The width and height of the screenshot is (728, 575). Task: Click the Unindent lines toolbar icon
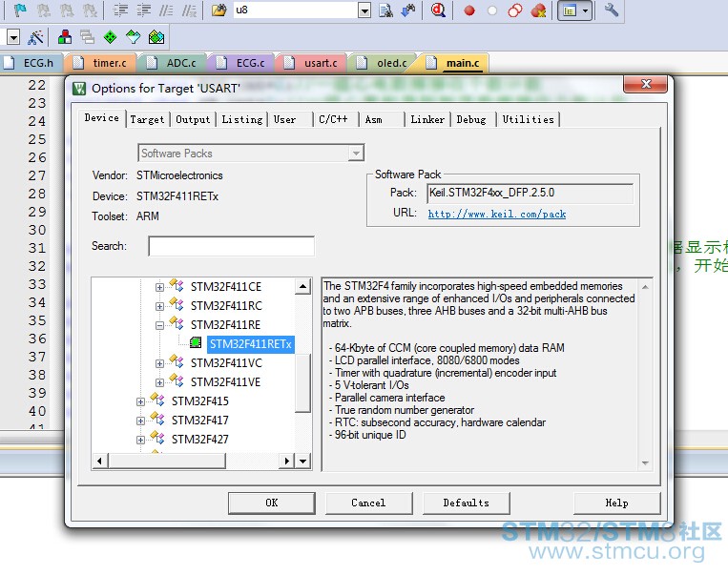(x=143, y=10)
